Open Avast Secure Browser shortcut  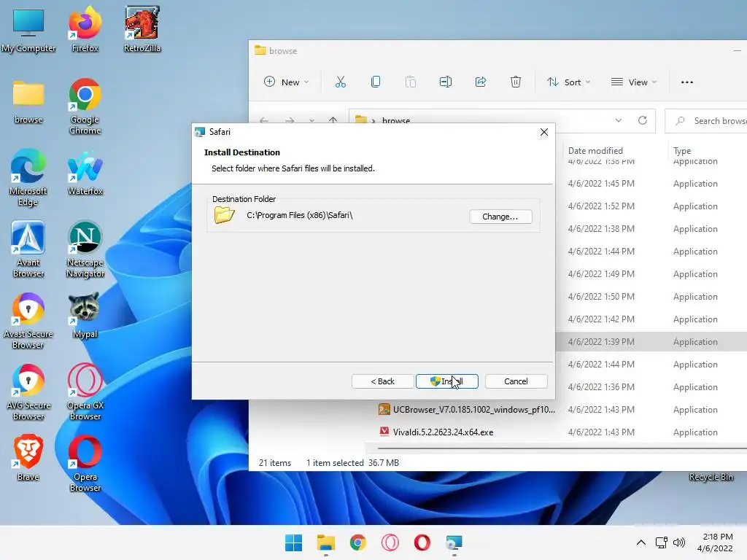coord(28,321)
